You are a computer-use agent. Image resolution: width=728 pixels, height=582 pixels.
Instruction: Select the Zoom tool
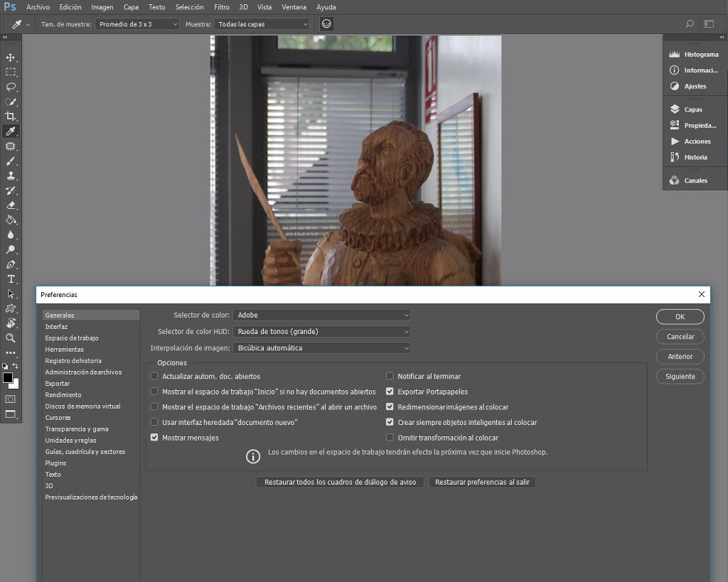[10, 338]
